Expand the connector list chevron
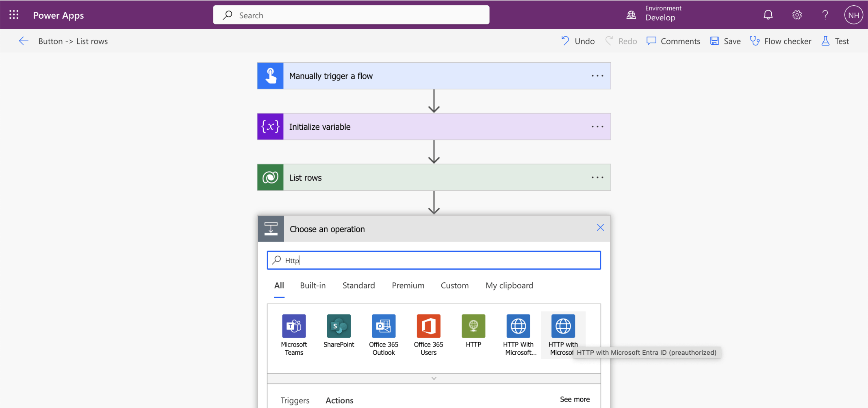The image size is (868, 408). point(434,378)
